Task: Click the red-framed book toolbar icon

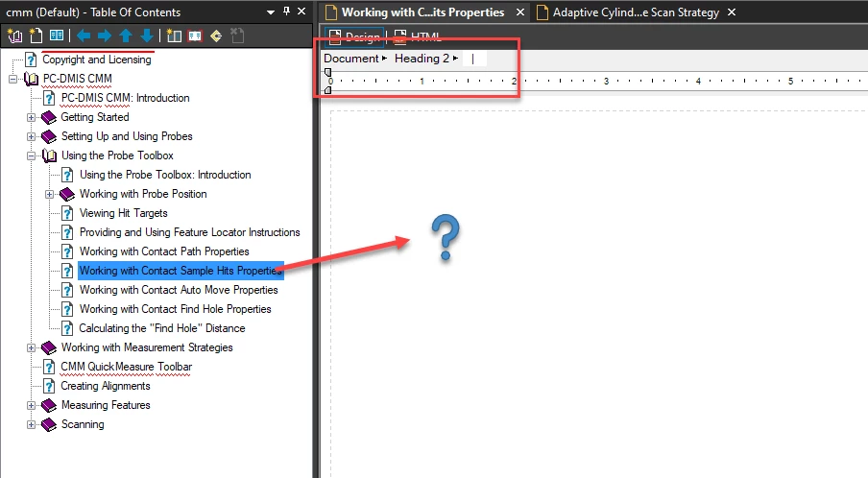Action: tap(195, 36)
